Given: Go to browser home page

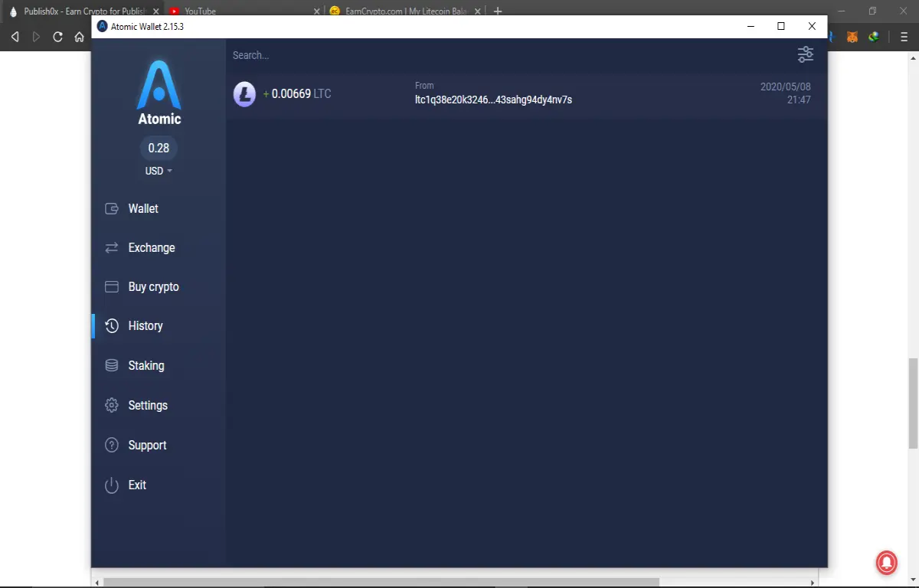Looking at the screenshot, I should 79,37.
